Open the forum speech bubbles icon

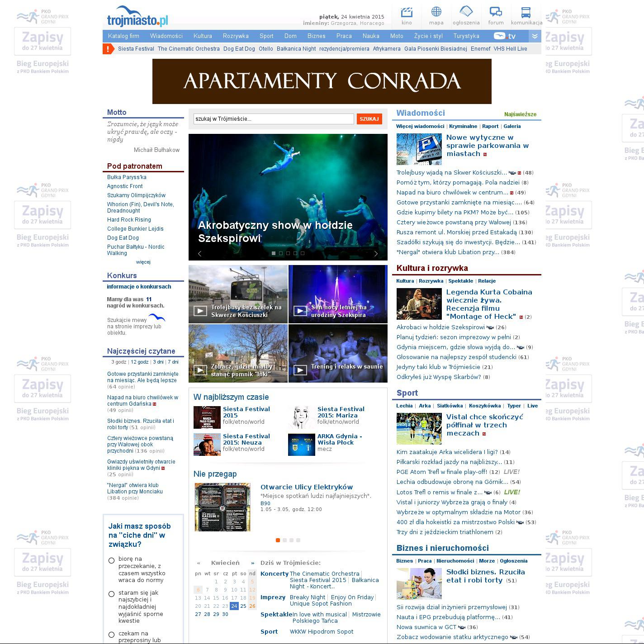[x=496, y=12]
